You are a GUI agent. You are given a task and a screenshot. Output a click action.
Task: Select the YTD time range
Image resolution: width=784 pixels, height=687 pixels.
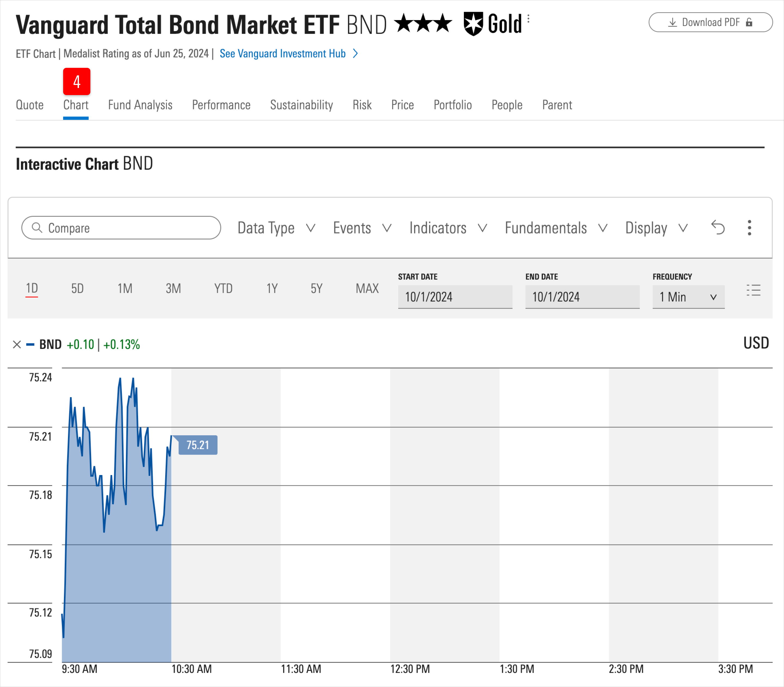[223, 288]
